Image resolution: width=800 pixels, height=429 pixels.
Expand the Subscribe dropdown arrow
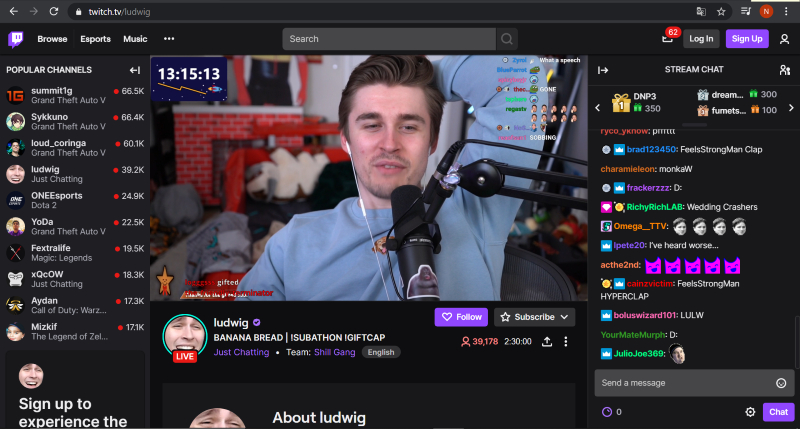[x=564, y=317]
